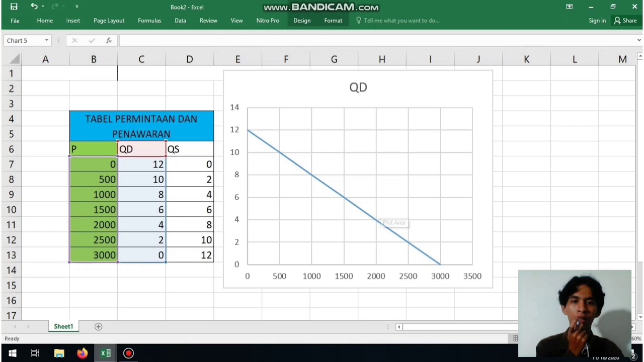This screenshot has height=362, width=644.
Task: Open Ribbon Display Options icon
Action: 569,7
